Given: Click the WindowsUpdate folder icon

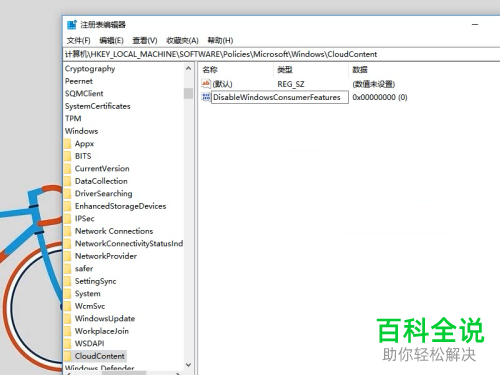Looking at the screenshot, I should pos(68,319).
